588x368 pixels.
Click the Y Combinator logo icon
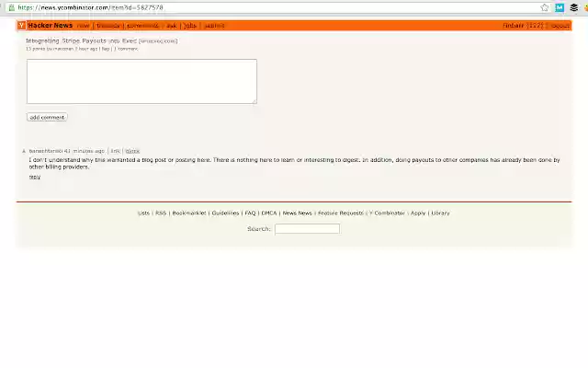[21, 26]
